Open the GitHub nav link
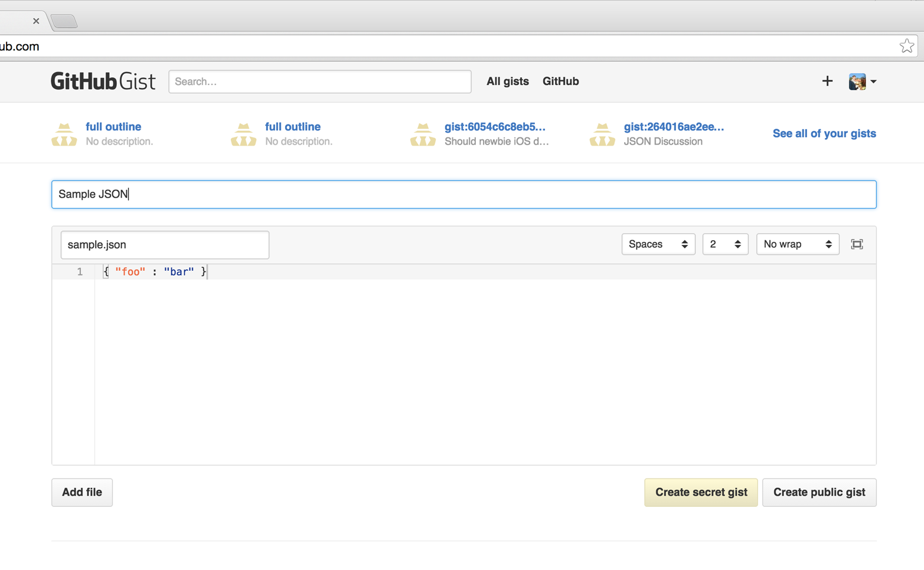924x570 pixels. 560,81
